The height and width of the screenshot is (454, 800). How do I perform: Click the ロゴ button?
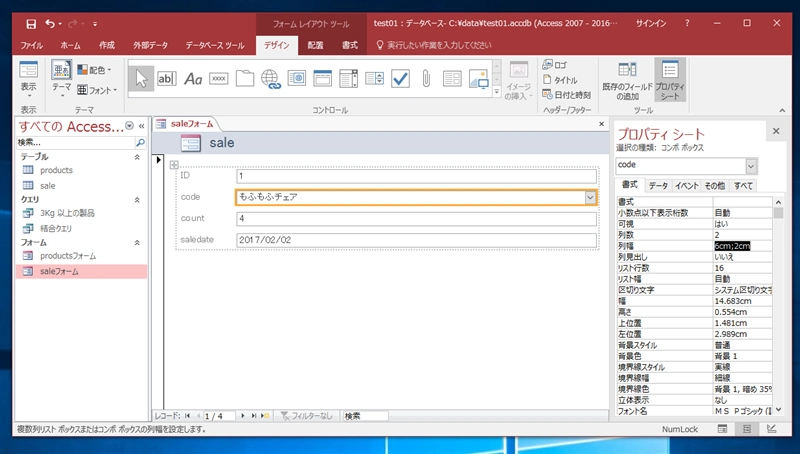(555, 65)
